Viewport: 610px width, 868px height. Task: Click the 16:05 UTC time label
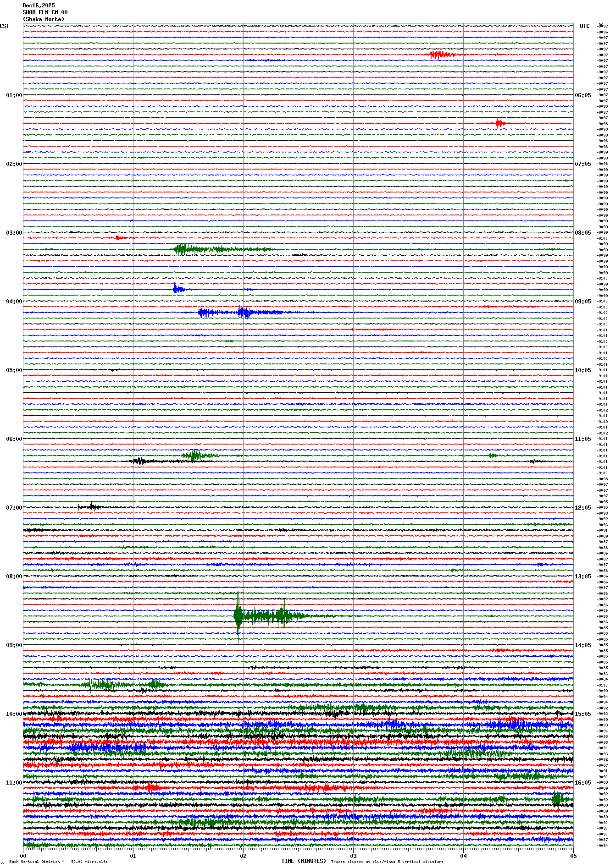(x=583, y=783)
